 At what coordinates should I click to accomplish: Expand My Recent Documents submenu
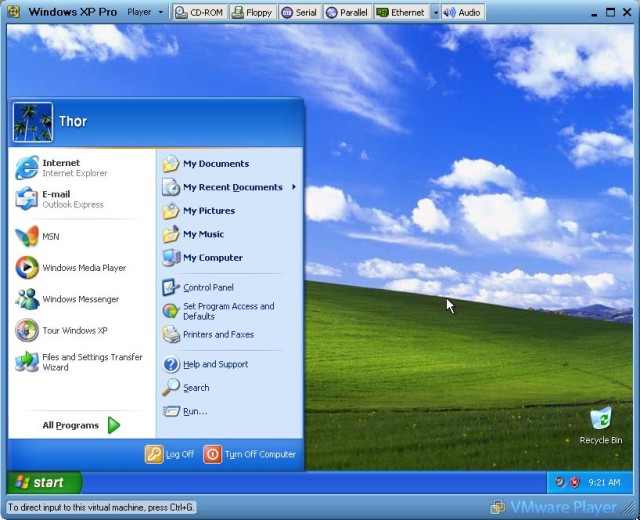(x=229, y=187)
